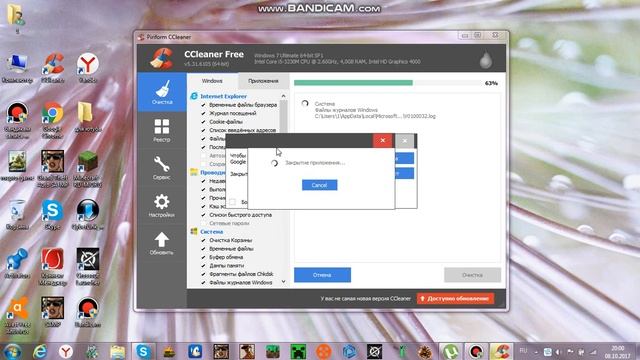Open Internet Explorer from the taskbar
Viewport: 640px width, 360px height.
pos(40,351)
